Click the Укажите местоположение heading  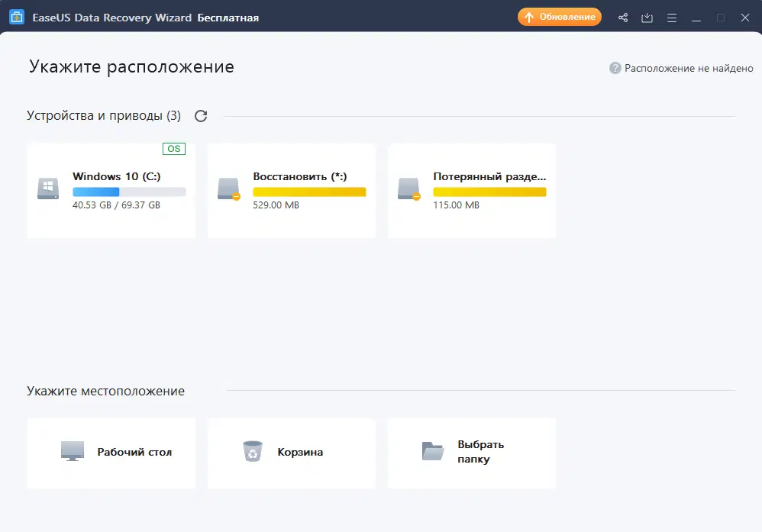105,391
